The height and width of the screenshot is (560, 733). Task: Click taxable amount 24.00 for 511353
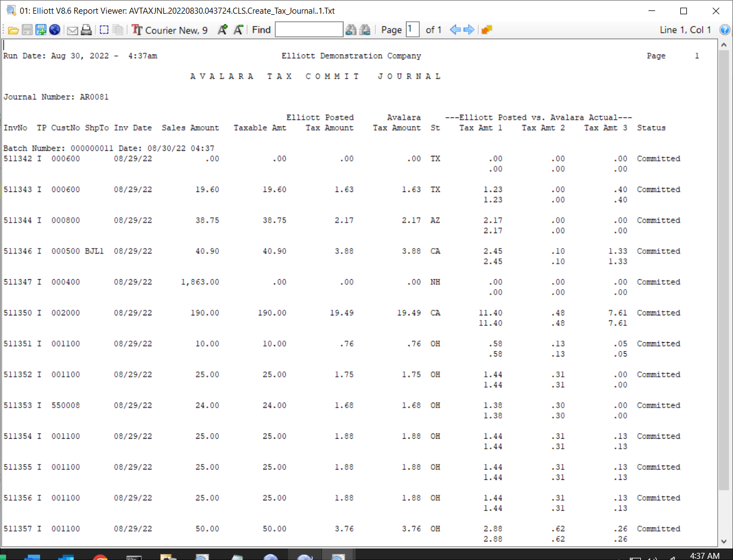click(274, 405)
